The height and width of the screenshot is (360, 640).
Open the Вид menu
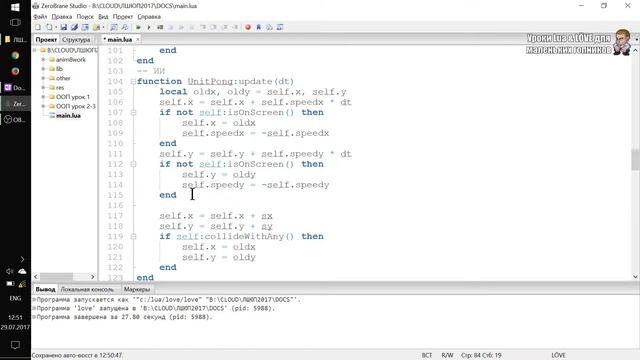[103, 17]
